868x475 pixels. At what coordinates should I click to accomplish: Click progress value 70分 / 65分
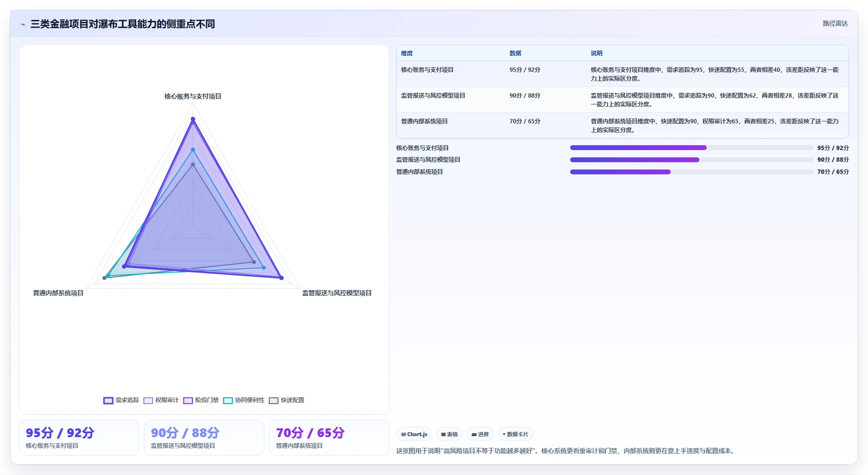(x=833, y=172)
